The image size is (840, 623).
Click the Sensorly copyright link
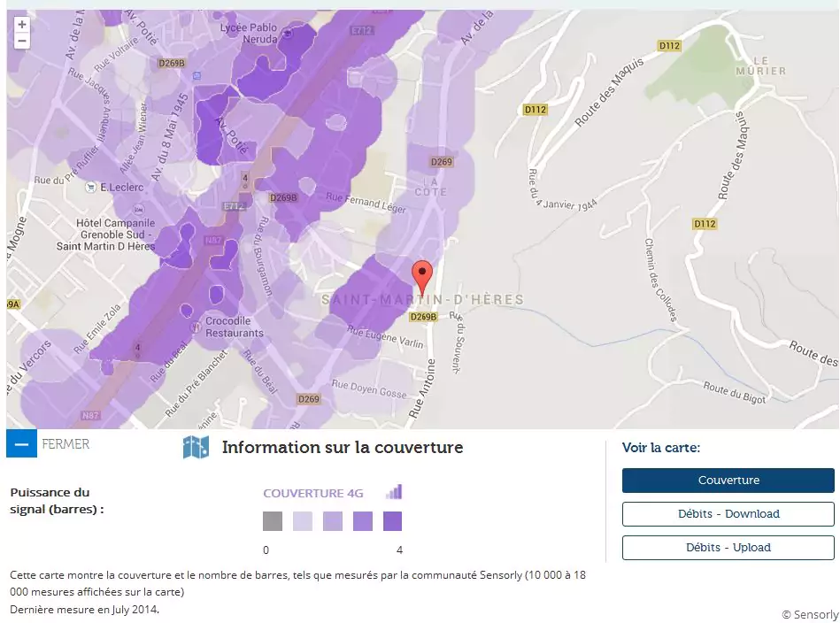pyautogui.click(x=809, y=614)
